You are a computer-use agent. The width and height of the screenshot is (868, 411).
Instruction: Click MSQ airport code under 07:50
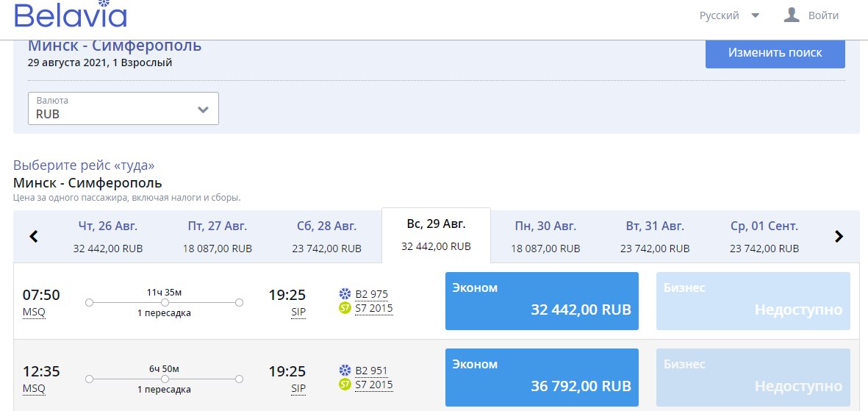pyautogui.click(x=34, y=312)
